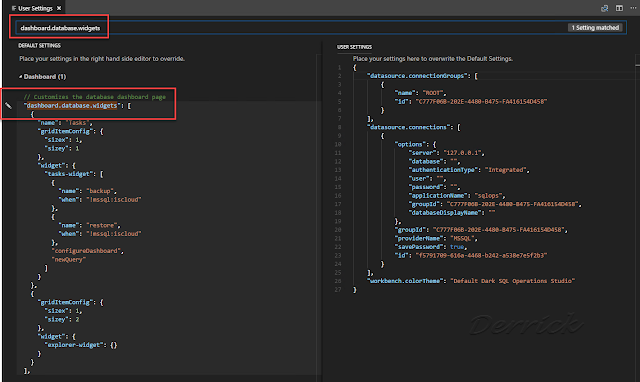This screenshot has height=382, width=640.
Task: Click the "authenticationType" key in user settings
Action: pos(442,170)
